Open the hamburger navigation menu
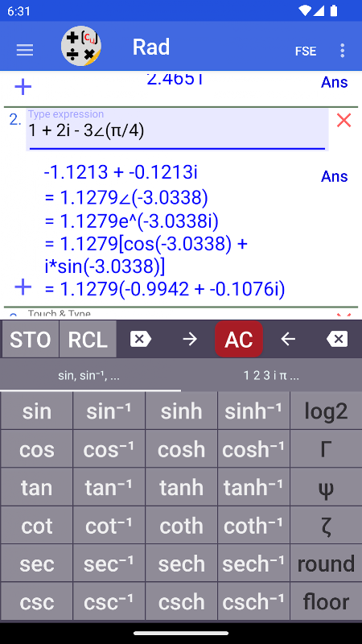The height and width of the screenshot is (644, 362). tap(25, 50)
